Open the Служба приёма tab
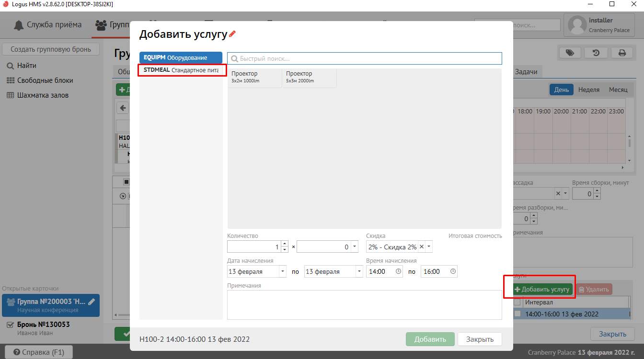 tap(48, 25)
